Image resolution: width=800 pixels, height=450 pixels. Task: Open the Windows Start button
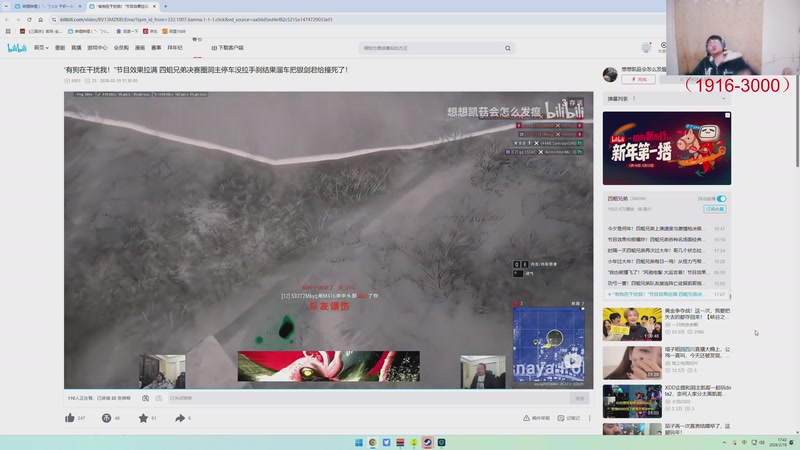click(x=359, y=442)
